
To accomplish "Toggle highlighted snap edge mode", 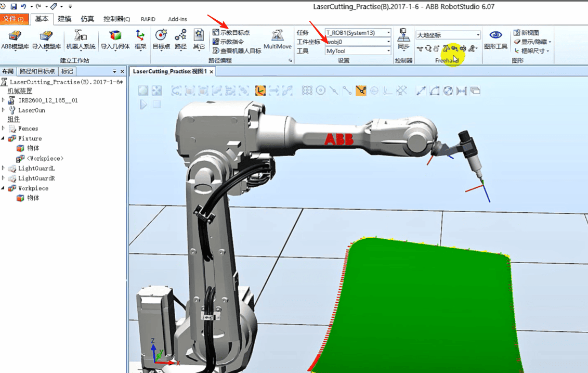I will coord(361,91).
